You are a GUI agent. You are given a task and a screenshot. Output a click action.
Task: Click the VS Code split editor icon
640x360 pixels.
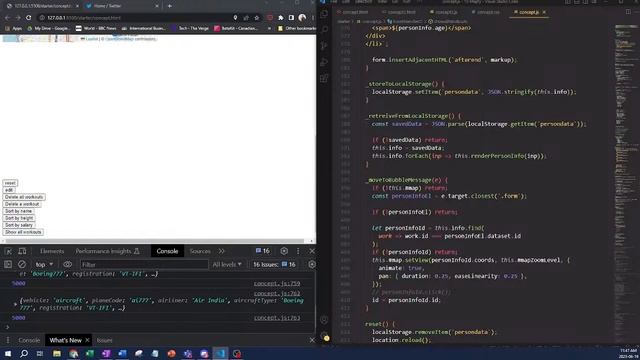click(628, 12)
